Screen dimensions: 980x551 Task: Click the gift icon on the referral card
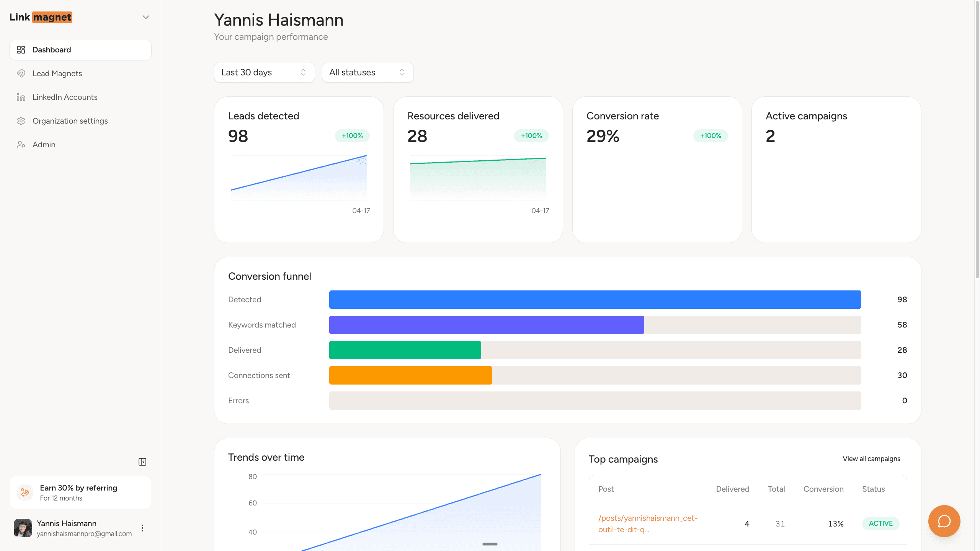point(24,492)
